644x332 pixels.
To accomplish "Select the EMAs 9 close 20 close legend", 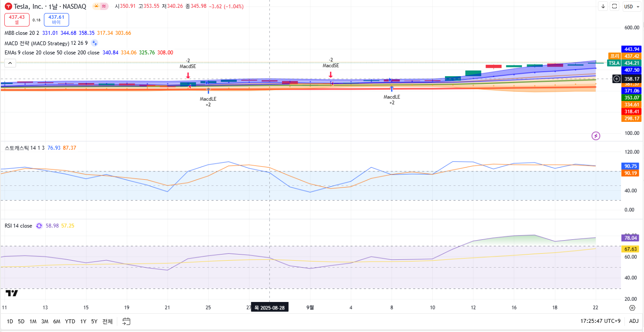I will 52,53.
